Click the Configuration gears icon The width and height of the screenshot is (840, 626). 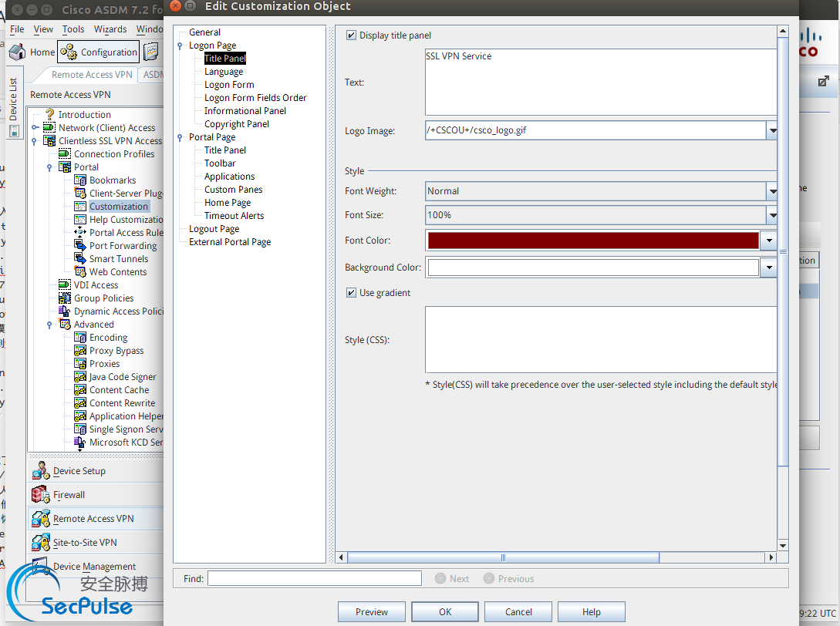[69, 52]
